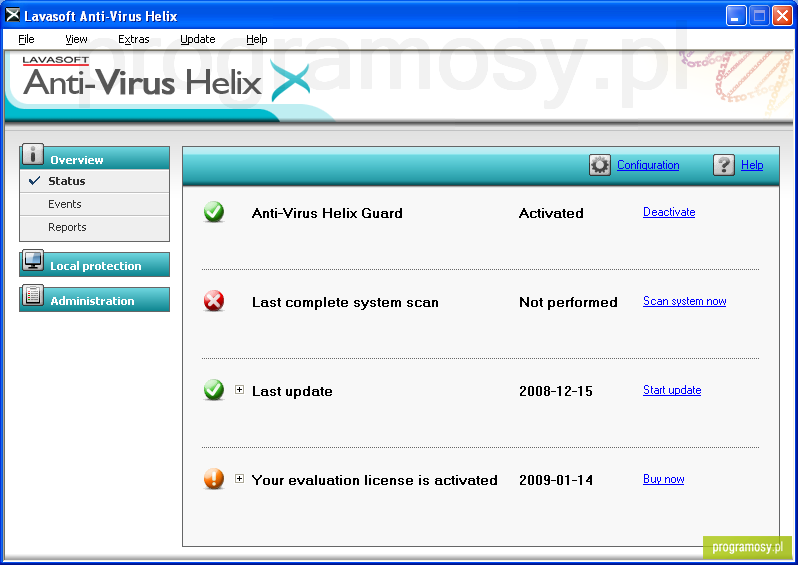
Task: Click green check icon beside Helix Guard
Action: click(214, 212)
